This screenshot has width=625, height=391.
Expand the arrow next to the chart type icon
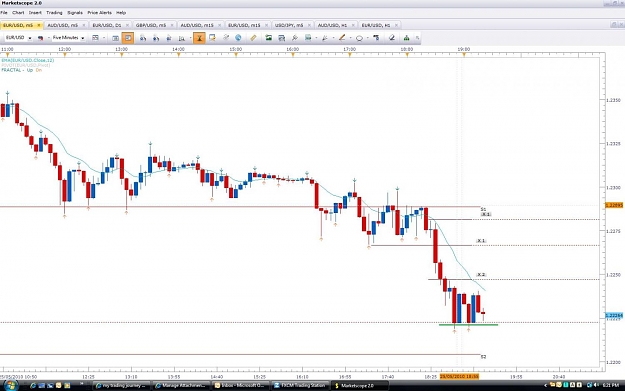click(48, 38)
